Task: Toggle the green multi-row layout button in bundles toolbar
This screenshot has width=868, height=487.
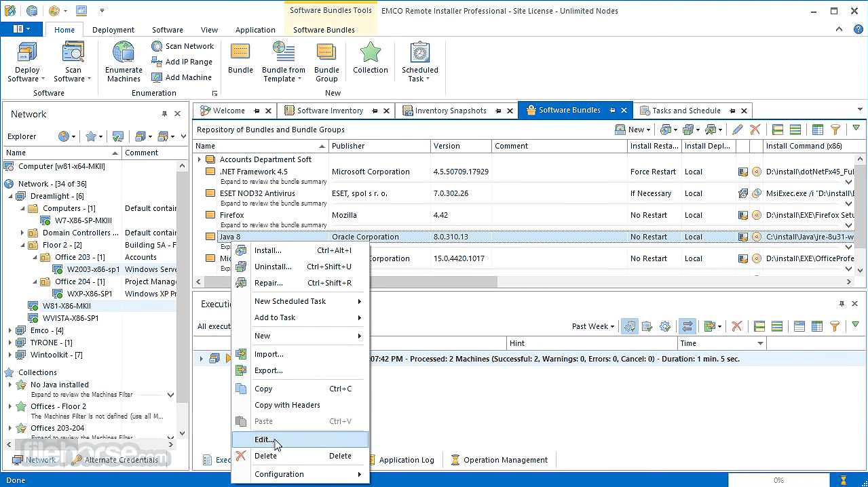Action: pos(795,130)
